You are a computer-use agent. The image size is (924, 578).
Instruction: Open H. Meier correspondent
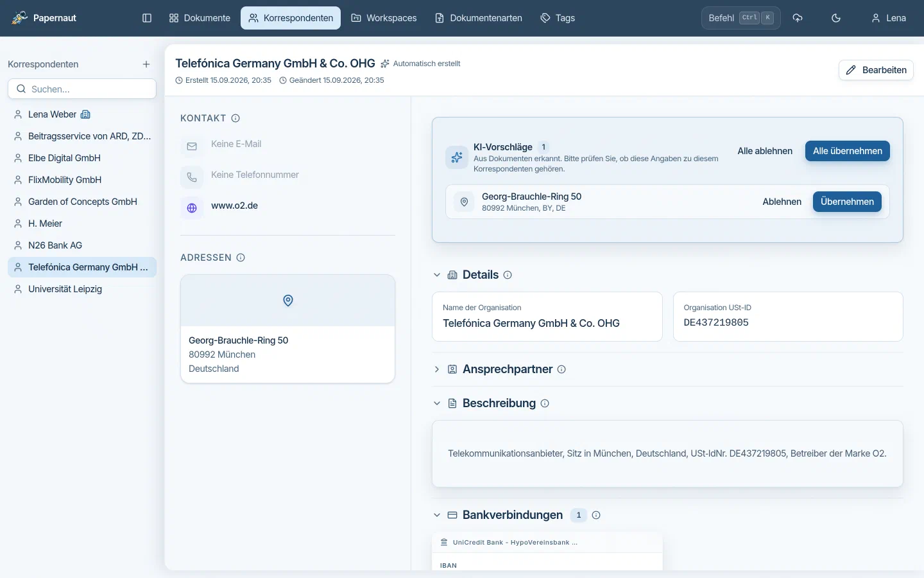[x=82, y=223]
